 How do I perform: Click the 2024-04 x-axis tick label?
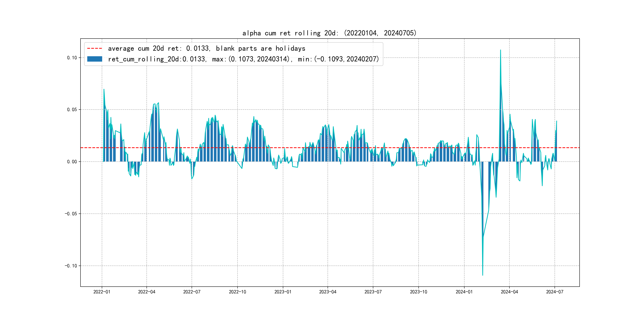point(509,292)
